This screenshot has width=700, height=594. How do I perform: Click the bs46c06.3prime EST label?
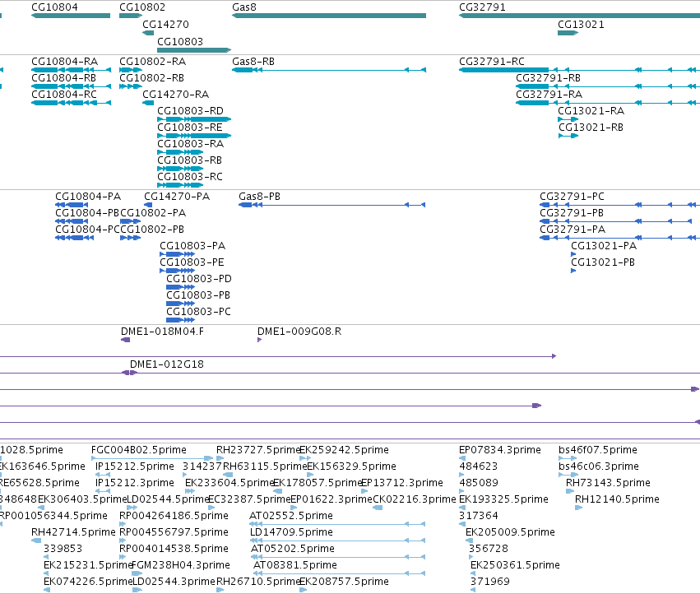coord(599,466)
